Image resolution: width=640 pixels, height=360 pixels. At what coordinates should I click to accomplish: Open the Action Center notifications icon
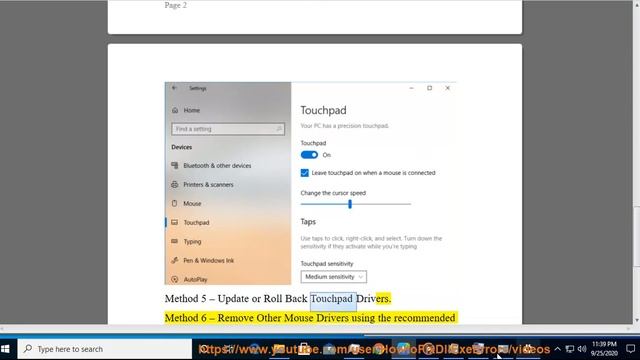tap(631, 349)
